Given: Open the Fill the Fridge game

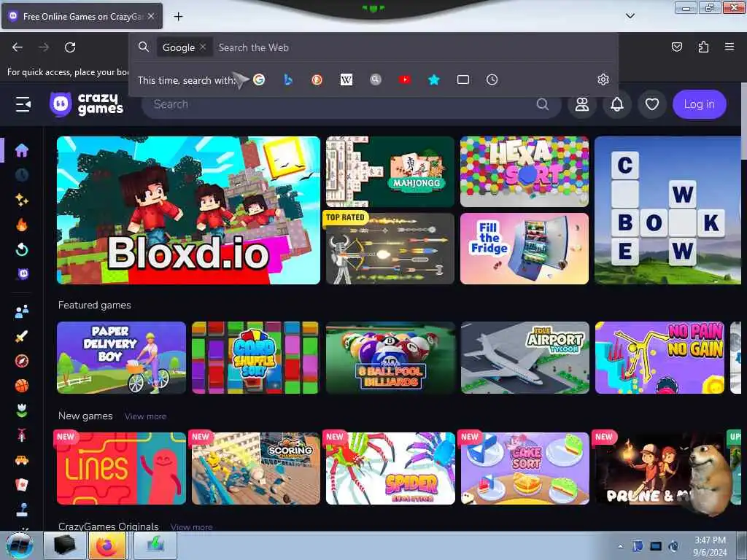Looking at the screenshot, I should (525, 249).
